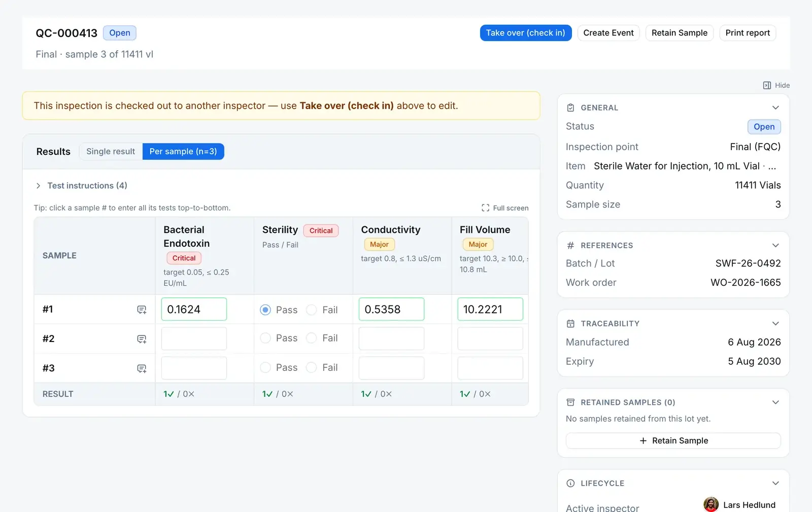Edit sample #1 Bacterial Endotoxin value
The width and height of the screenshot is (812, 512).
[194, 309]
